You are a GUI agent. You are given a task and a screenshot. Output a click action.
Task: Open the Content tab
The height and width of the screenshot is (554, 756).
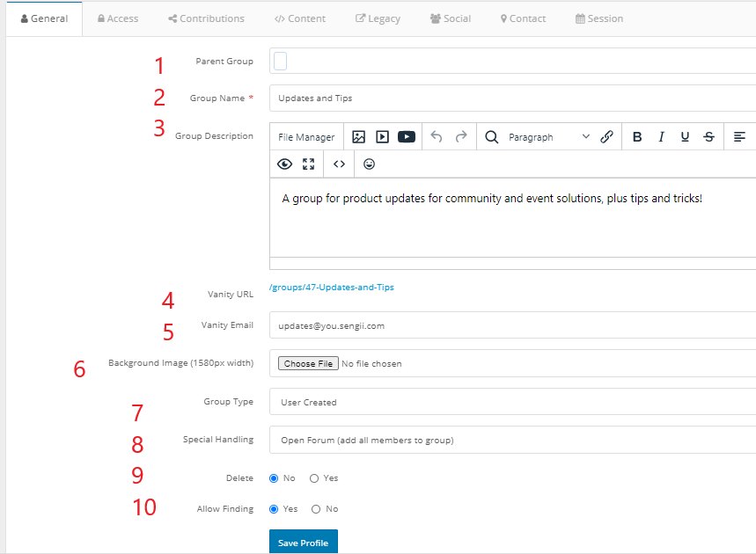[x=300, y=18]
